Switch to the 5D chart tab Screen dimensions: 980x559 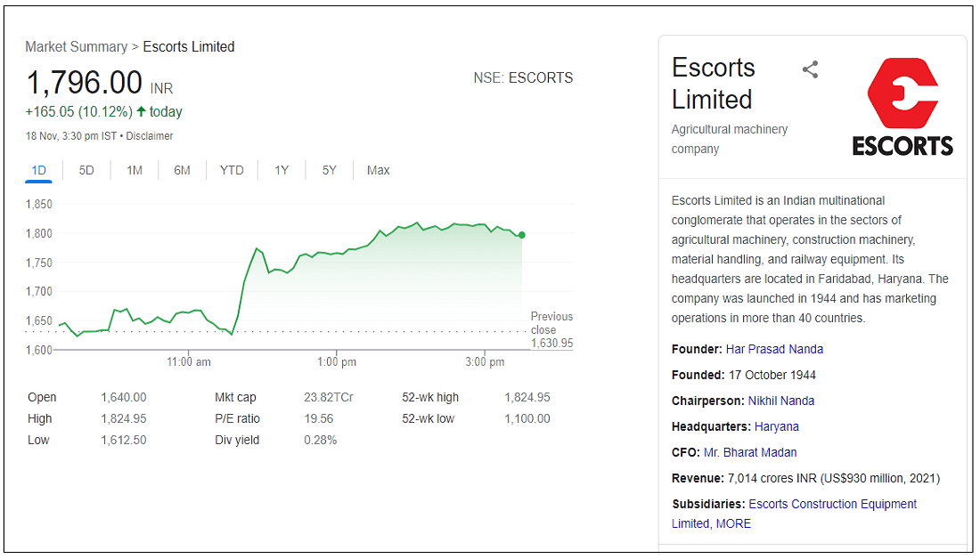pyautogui.click(x=86, y=170)
